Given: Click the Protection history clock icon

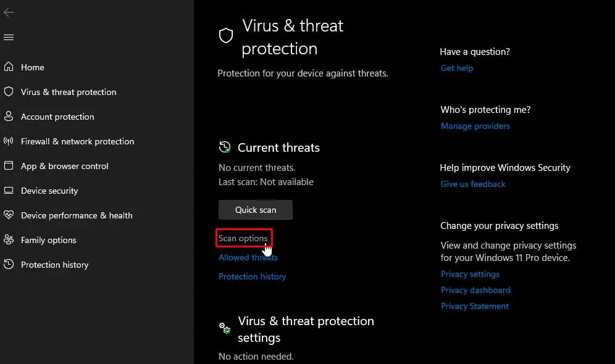Looking at the screenshot, I should (x=9, y=264).
